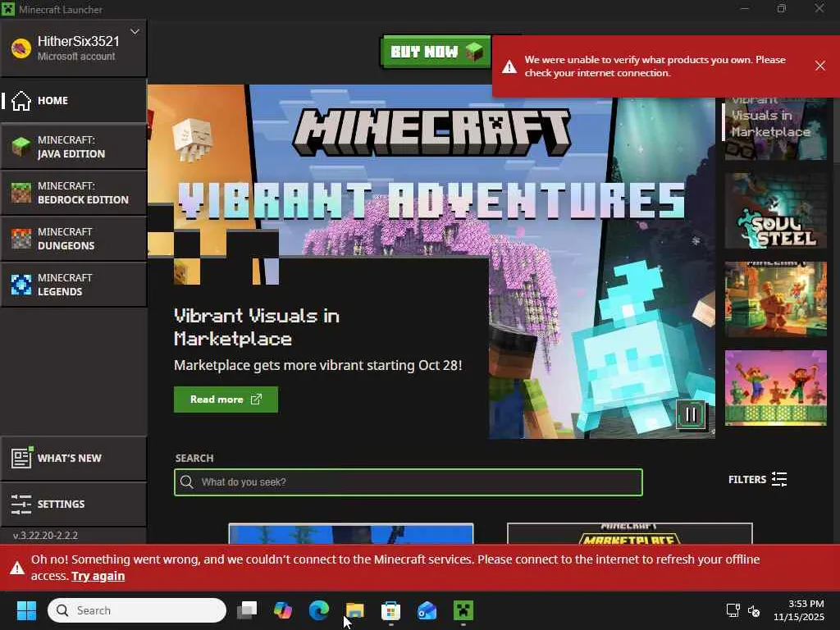The width and height of the screenshot is (840, 630).
Task: Open the clock showing 3:53 PM
Action: click(x=799, y=610)
